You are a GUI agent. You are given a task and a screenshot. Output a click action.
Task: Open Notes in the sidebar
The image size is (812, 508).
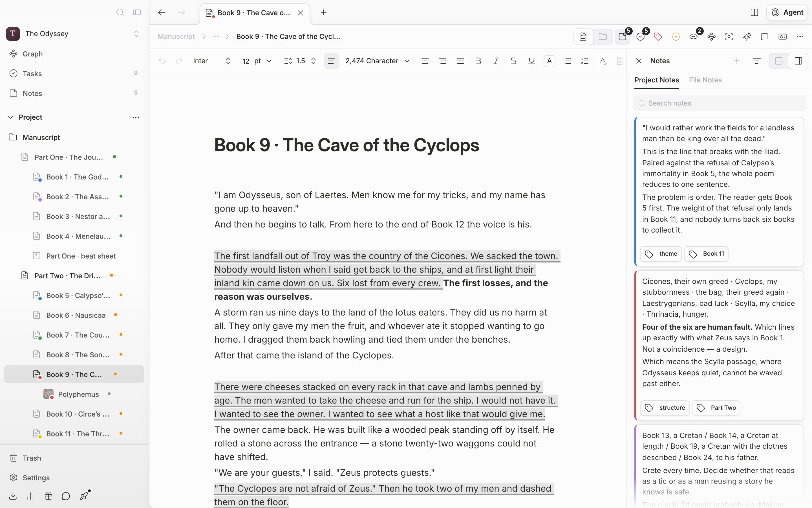[74, 93]
